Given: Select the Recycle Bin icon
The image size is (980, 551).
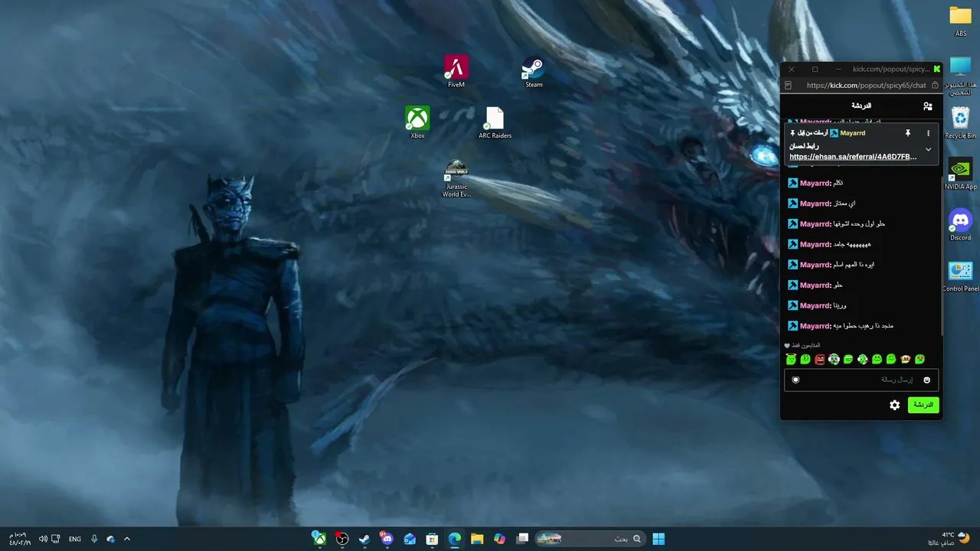Looking at the screenshot, I should point(960,122).
